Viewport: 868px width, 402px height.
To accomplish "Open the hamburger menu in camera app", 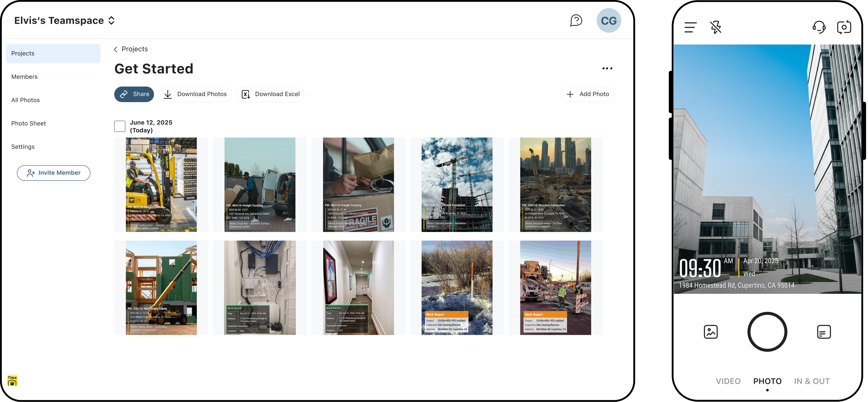I will 690,27.
